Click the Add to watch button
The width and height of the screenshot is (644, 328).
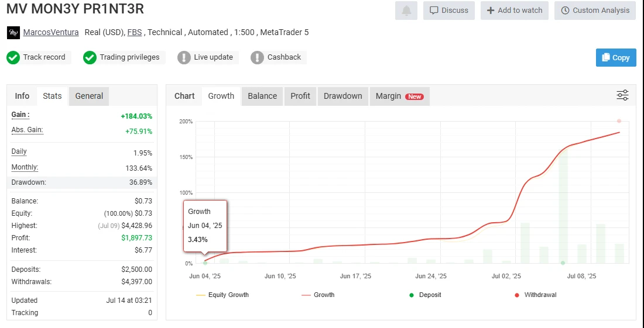(515, 11)
